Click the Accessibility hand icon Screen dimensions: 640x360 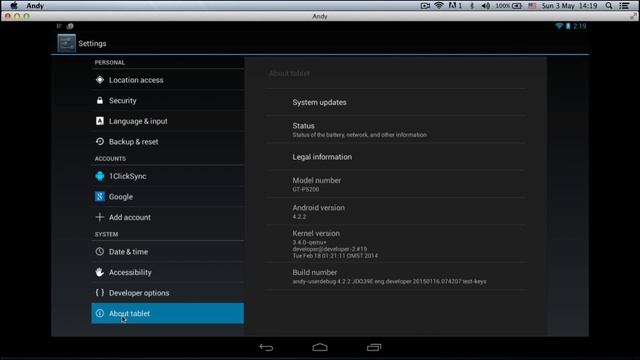coord(100,272)
